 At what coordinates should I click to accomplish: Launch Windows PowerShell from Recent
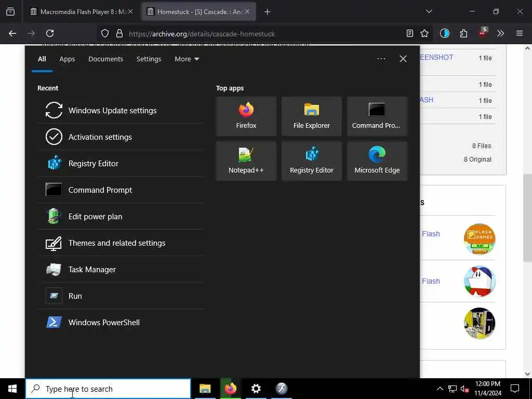121,322
